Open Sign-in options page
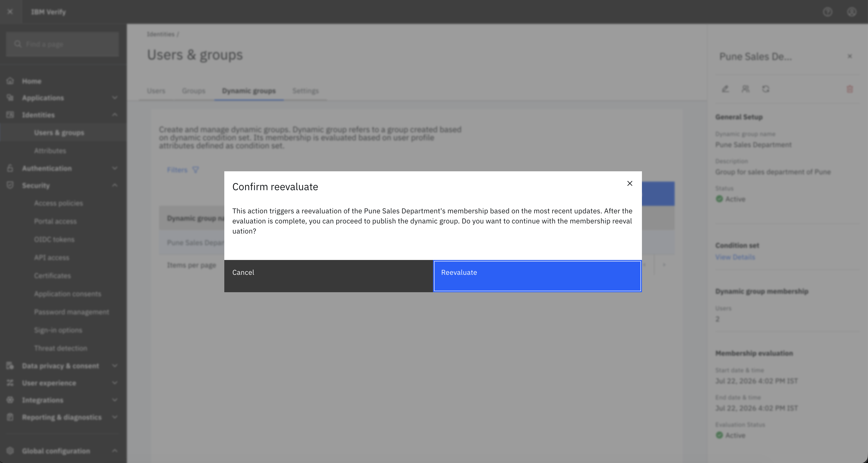Screen dimensions: 868x463 click(x=58, y=330)
